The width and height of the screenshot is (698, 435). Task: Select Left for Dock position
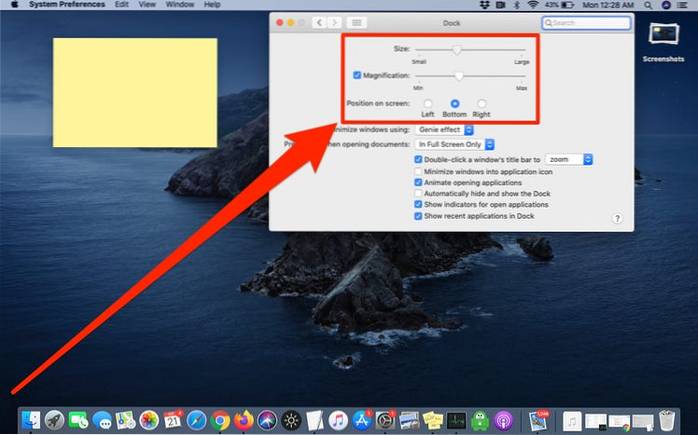pos(428,103)
